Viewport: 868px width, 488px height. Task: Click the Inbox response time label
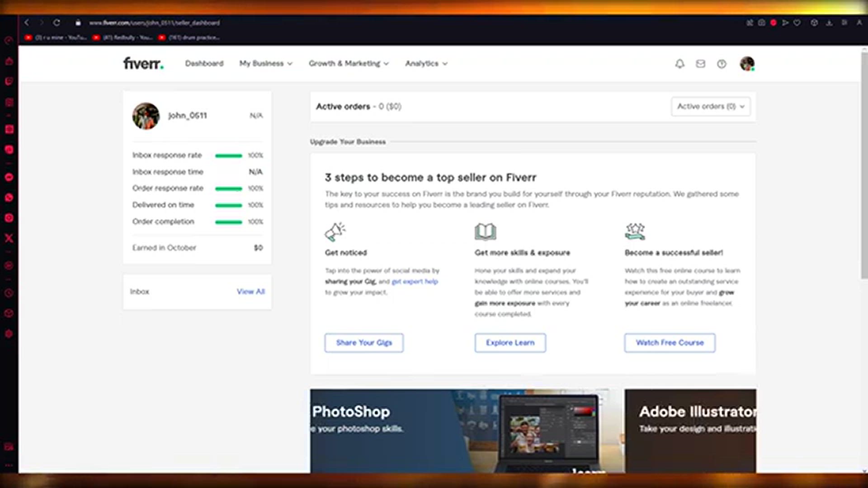168,172
